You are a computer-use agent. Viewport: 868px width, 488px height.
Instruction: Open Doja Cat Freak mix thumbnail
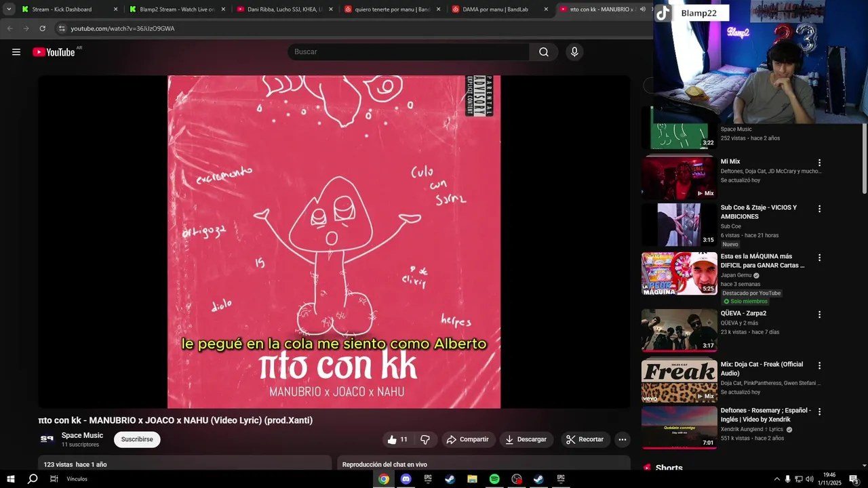[679, 381]
